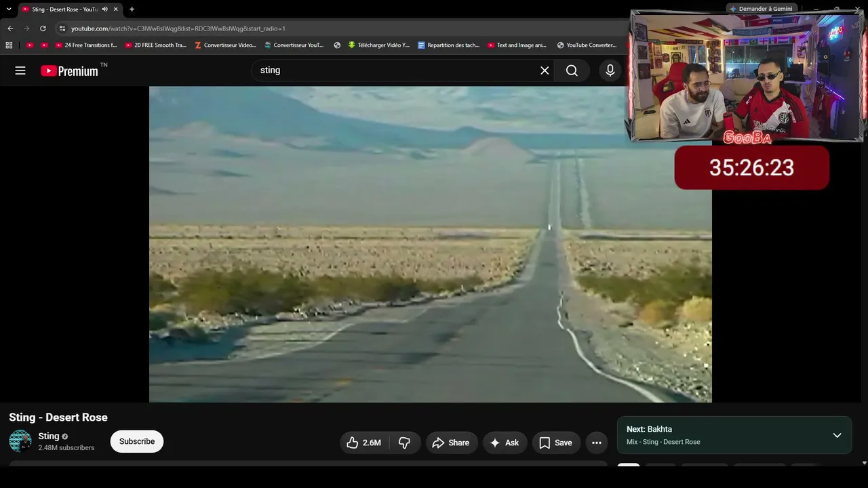Open 'Repartition des tach...' bookmark

point(449,45)
